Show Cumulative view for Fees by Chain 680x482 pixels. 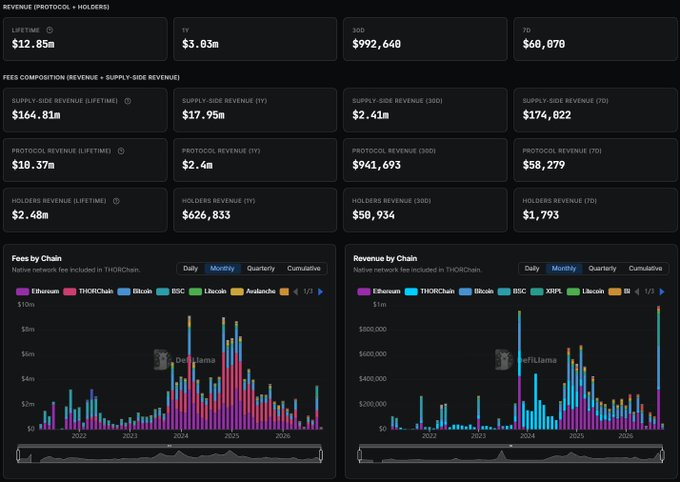304,269
